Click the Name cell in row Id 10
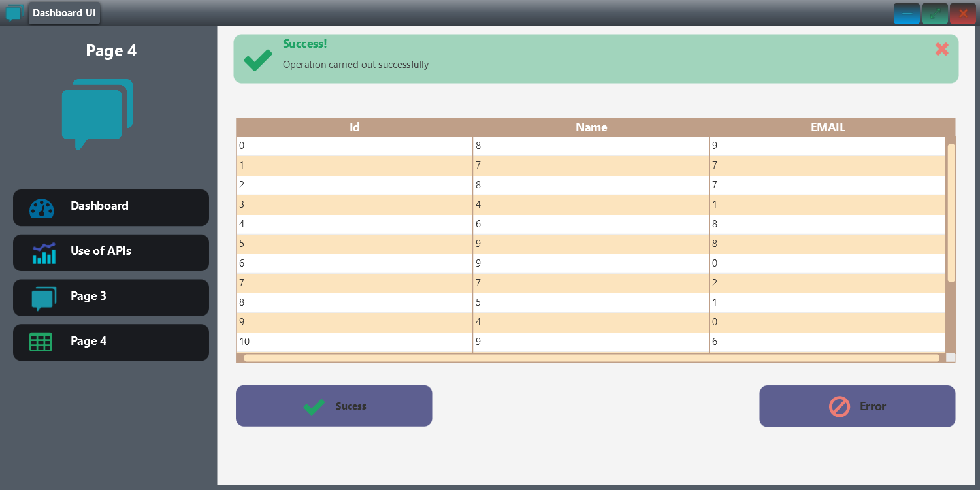The height and width of the screenshot is (490, 980). (x=591, y=342)
